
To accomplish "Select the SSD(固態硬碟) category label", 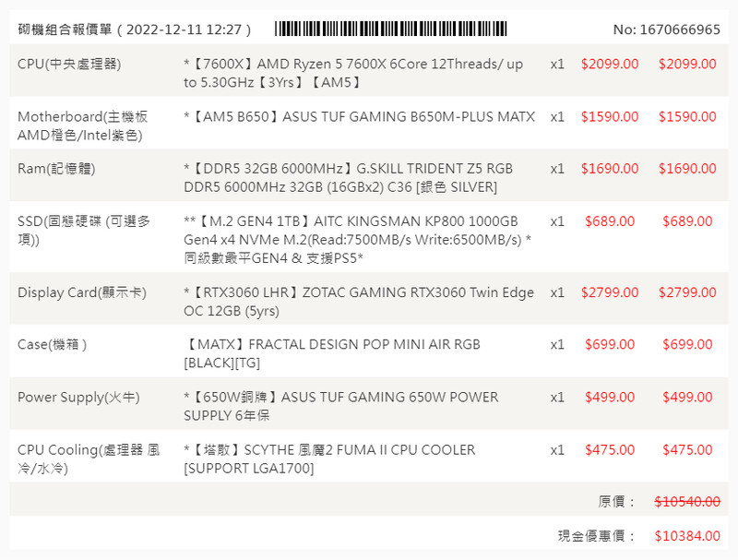I will pos(84,231).
